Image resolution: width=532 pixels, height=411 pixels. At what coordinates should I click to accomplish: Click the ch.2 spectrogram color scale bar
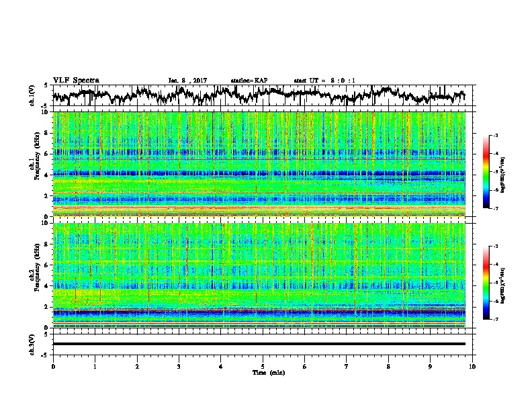[486, 283]
